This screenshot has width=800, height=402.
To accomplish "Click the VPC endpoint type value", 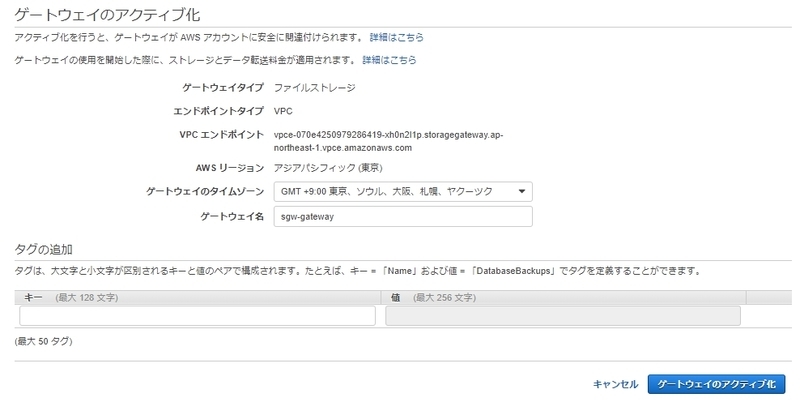I will click(x=283, y=111).
